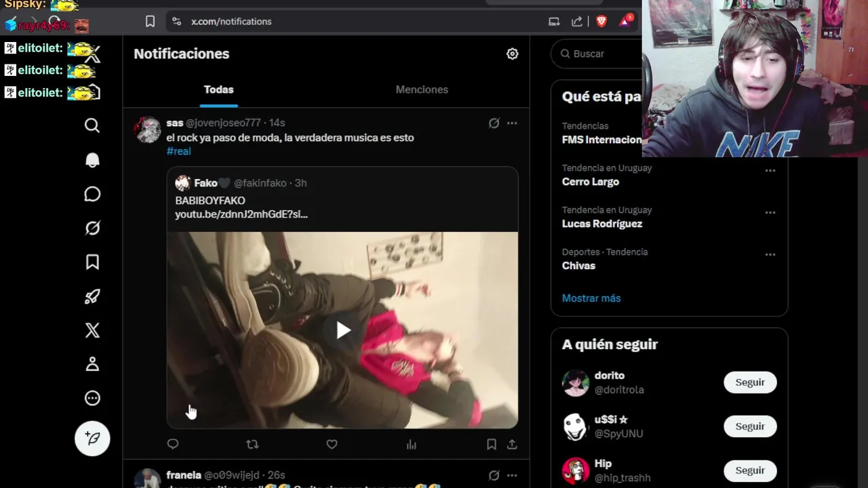Open more options on the franela post
This screenshot has height=488, width=868.
512,475
